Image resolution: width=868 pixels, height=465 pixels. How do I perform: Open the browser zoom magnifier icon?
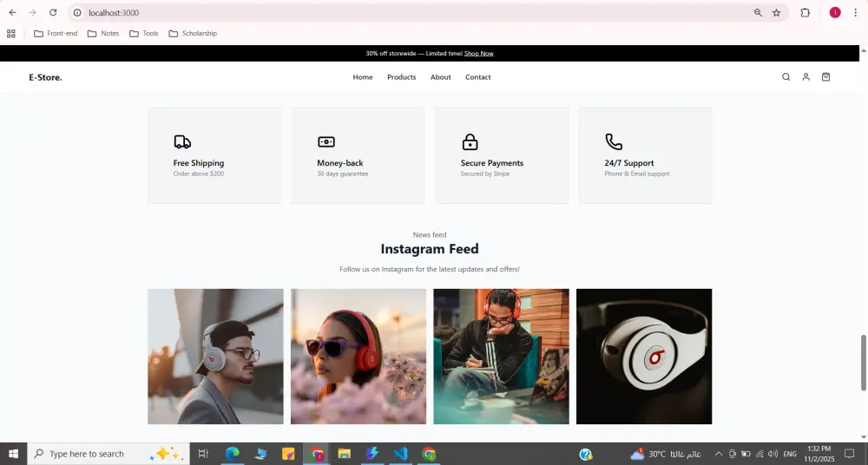758,12
